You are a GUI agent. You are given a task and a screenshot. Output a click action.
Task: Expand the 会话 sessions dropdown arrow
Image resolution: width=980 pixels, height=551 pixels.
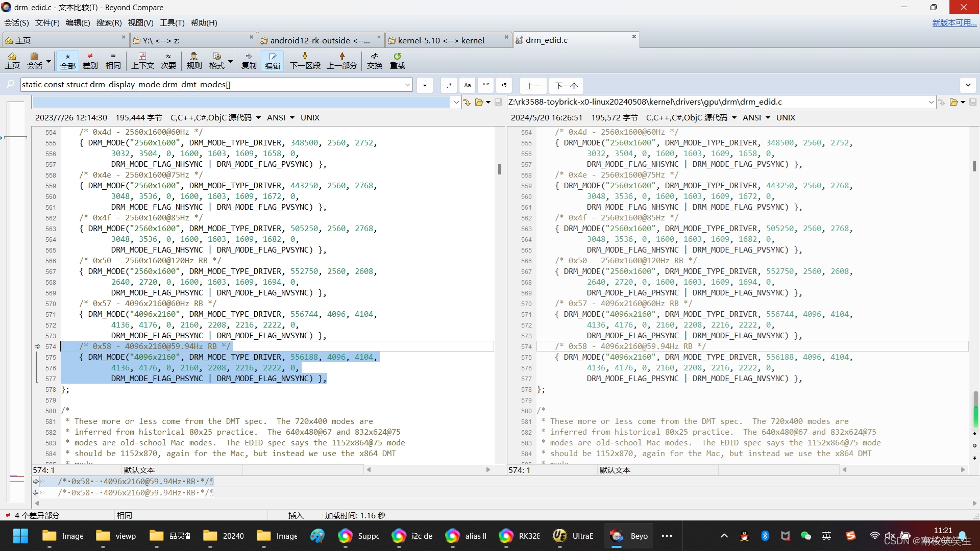tap(49, 61)
